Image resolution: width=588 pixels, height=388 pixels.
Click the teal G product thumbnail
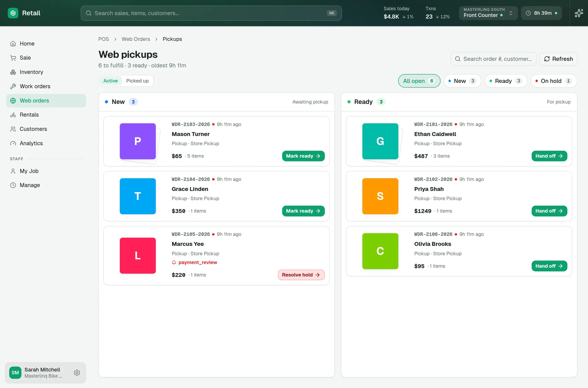[x=380, y=141]
